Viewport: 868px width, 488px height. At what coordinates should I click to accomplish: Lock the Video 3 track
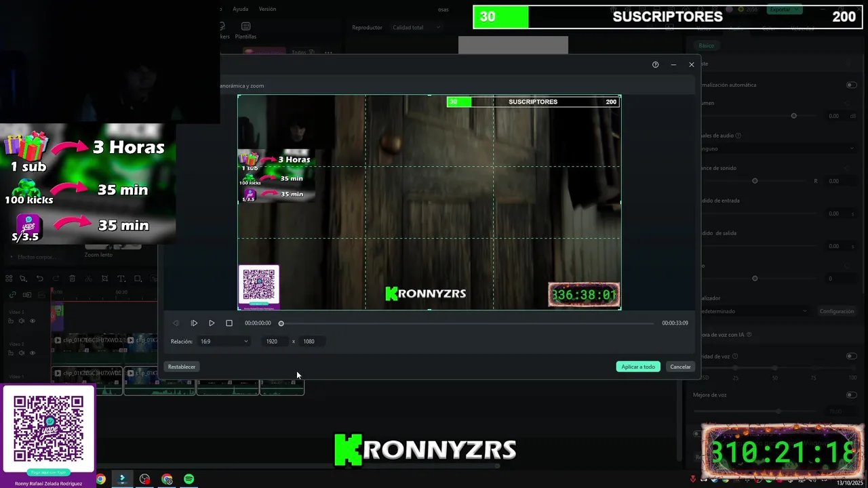(x=10, y=321)
